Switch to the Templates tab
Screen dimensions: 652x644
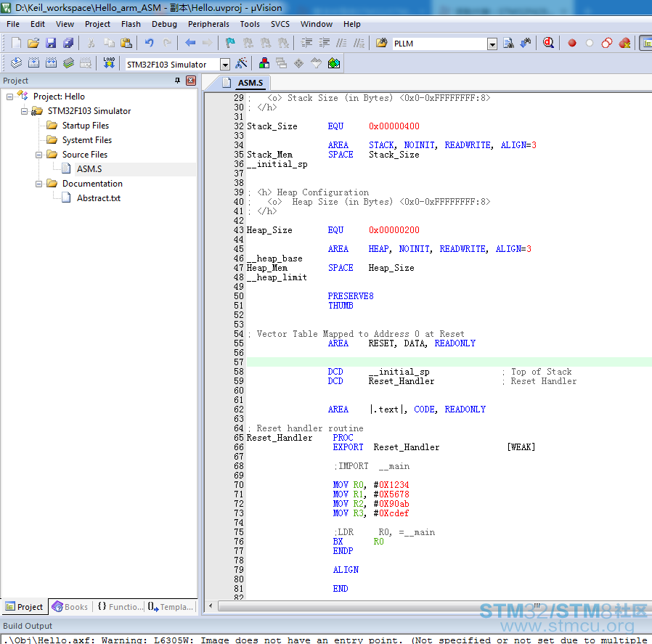170,607
